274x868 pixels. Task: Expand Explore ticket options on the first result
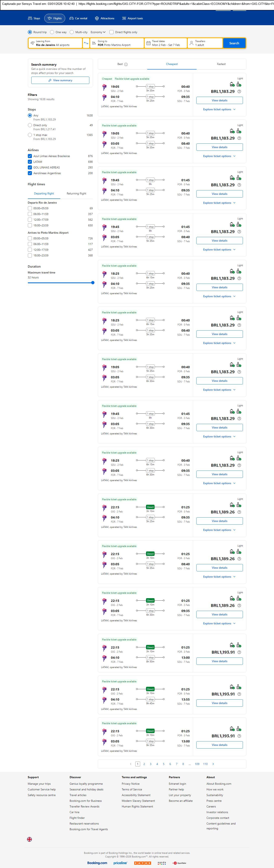coord(219,110)
